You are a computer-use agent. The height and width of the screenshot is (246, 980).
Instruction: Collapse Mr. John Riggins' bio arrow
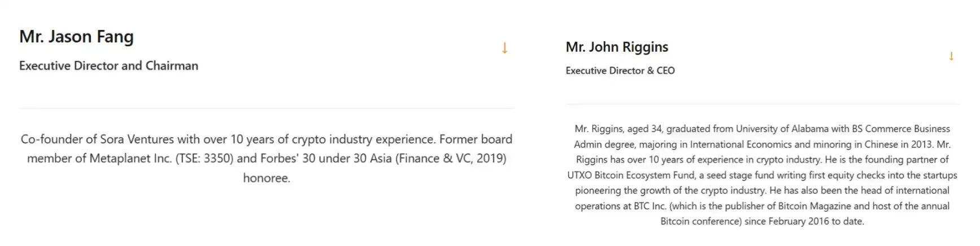951,56
